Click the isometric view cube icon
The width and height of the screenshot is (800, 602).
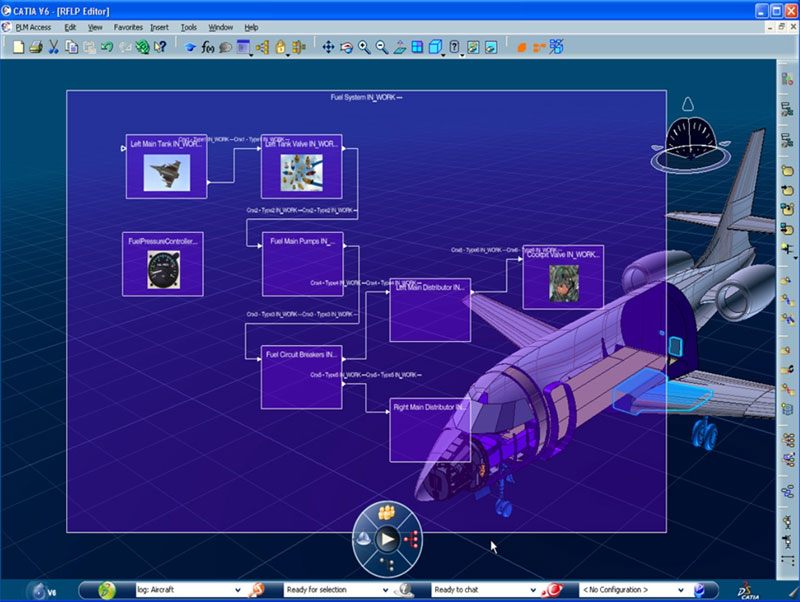[x=435, y=47]
